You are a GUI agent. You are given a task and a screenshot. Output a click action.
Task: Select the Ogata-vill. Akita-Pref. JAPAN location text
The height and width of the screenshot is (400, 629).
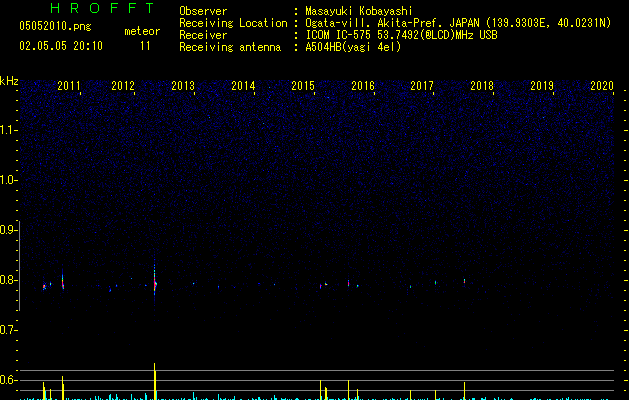click(x=392, y=23)
